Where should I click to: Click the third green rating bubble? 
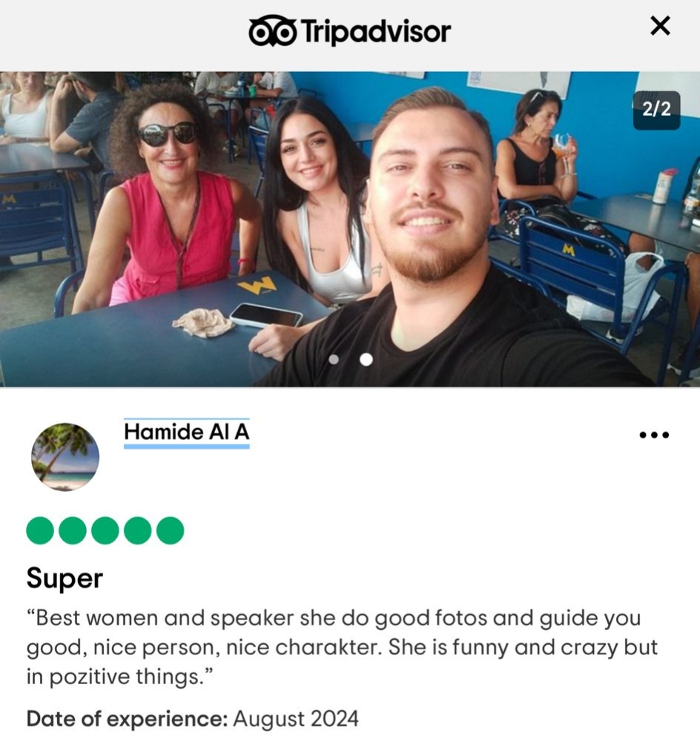(105, 530)
